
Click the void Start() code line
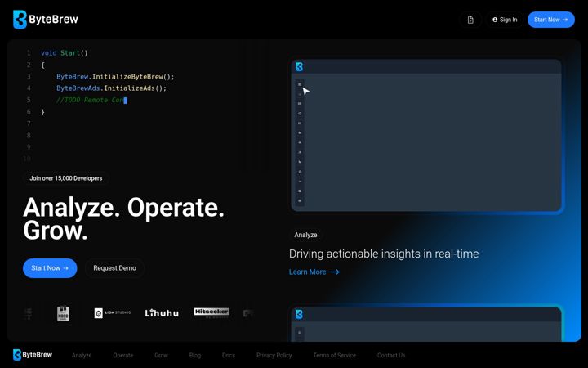(65, 53)
